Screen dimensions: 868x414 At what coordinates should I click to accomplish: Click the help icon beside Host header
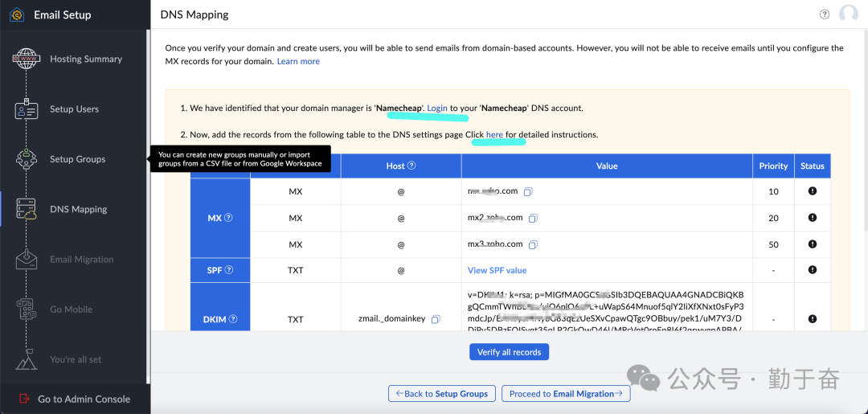coord(411,166)
